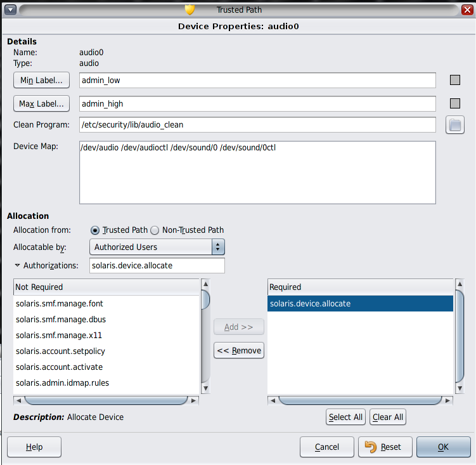Select solaris.smf.manage.x11 authorization
Screen dimensions: 476x465
[x=106, y=335]
